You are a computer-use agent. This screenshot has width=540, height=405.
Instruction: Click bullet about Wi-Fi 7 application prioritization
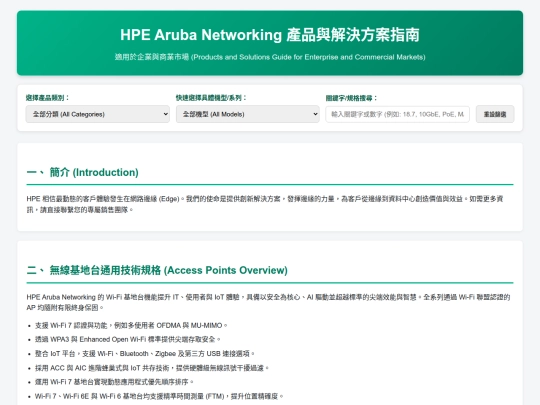pos(114,382)
